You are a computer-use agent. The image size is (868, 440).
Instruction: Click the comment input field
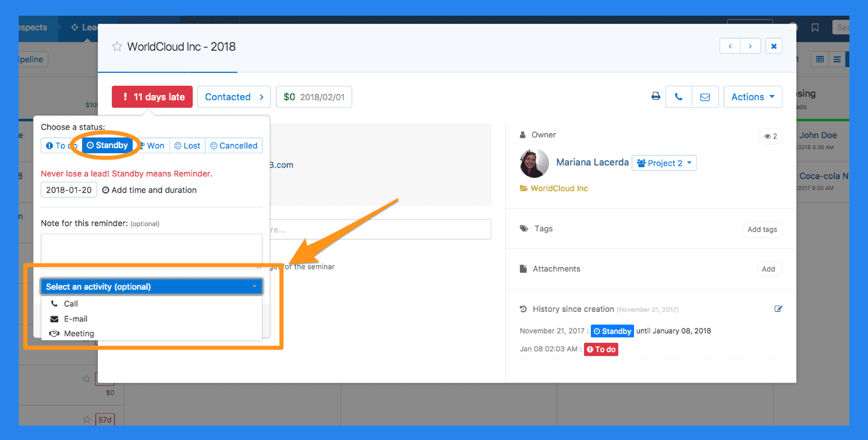[380, 230]
